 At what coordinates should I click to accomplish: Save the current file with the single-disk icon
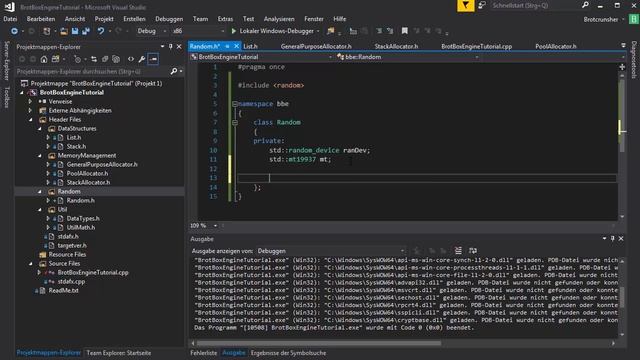coord(75,31)
